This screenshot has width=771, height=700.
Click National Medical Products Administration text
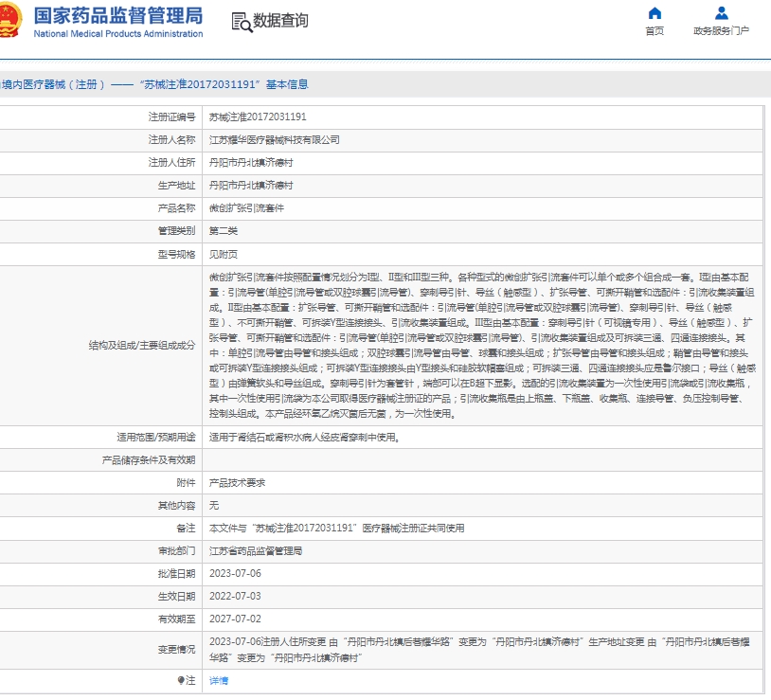click(x=118, y=34)
